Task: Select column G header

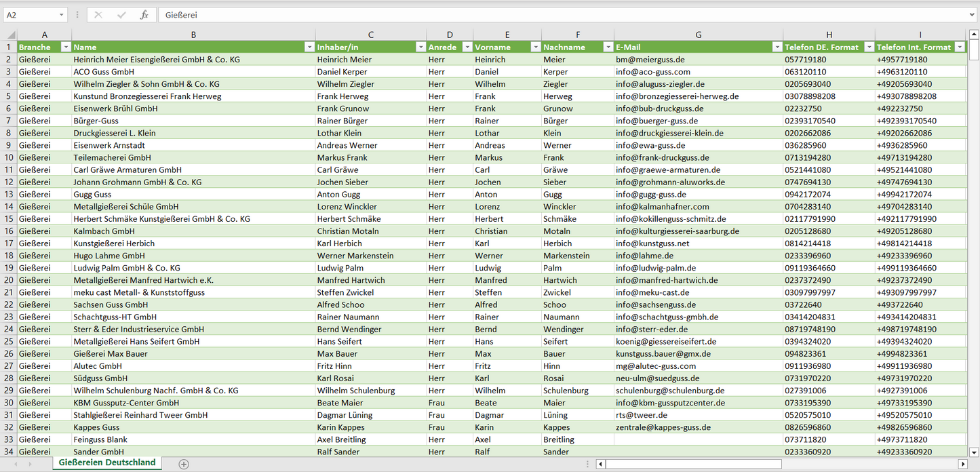Action: [x=698, y=35]
